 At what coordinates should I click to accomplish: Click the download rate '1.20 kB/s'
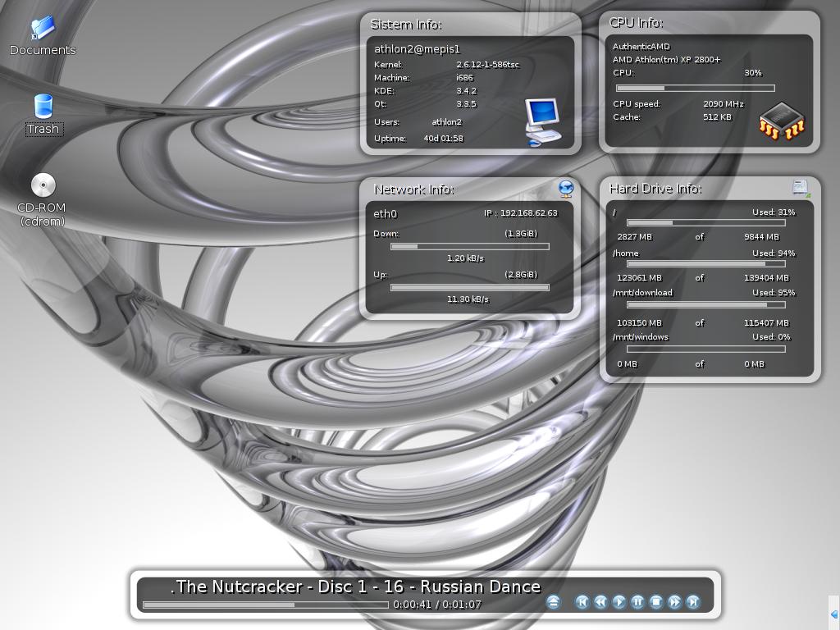[466, 258]
